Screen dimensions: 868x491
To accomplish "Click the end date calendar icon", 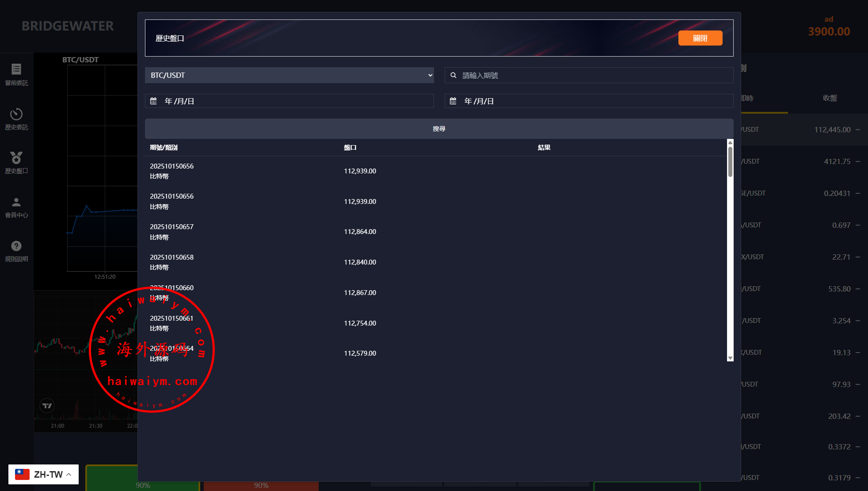I will [x=453, y=101].
